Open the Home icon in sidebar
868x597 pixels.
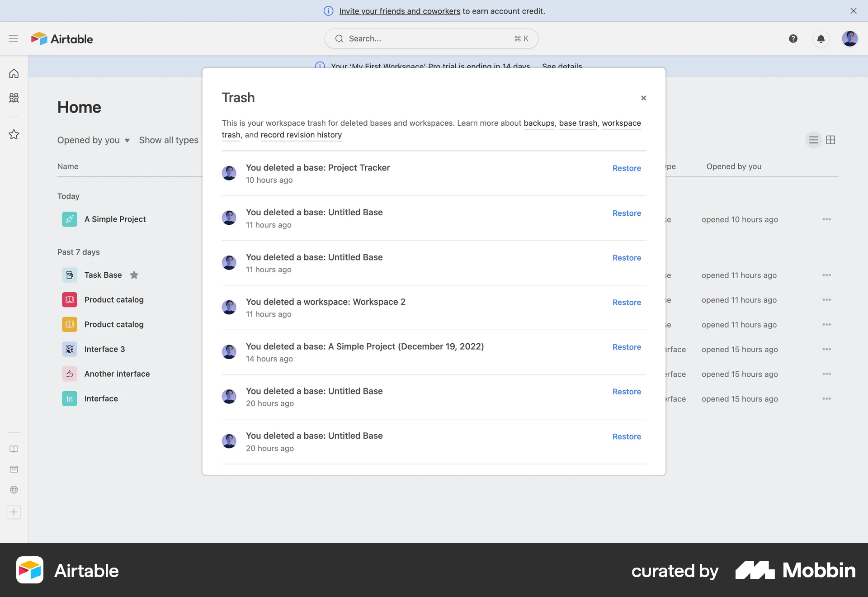click(14, 73)
